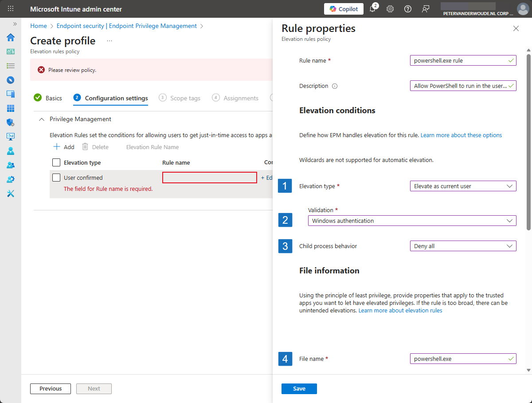
Task: Go to the Scope tags step
Action: pos(180,98)
